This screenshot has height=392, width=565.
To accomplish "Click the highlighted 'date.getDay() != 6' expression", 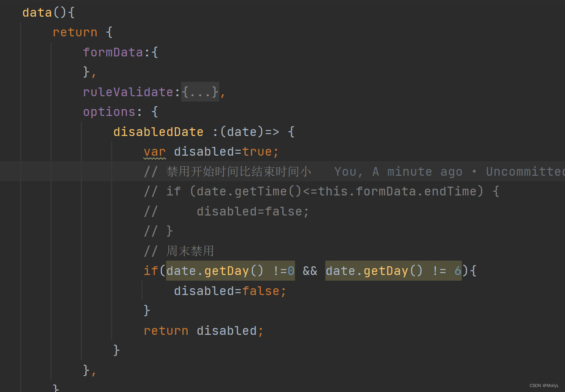I will point(394,271).
